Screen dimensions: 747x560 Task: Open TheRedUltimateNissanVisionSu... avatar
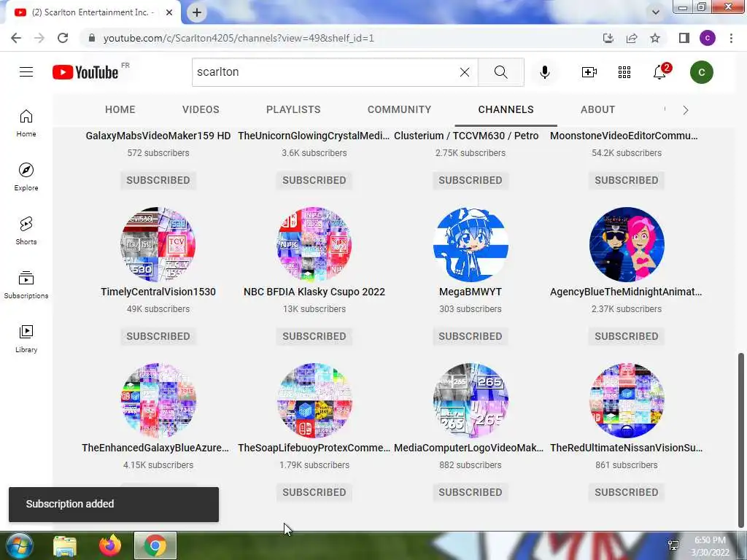click(627, 400)
